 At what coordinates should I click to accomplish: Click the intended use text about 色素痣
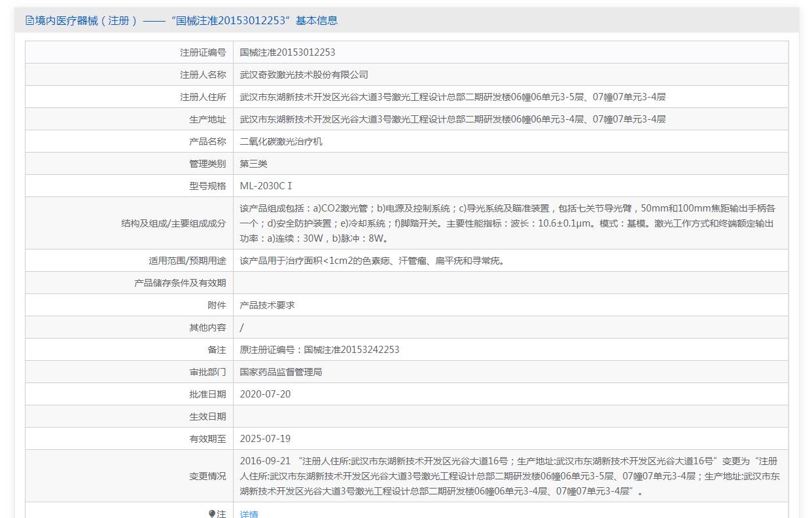pyautogui.click(x=372, y=261)
